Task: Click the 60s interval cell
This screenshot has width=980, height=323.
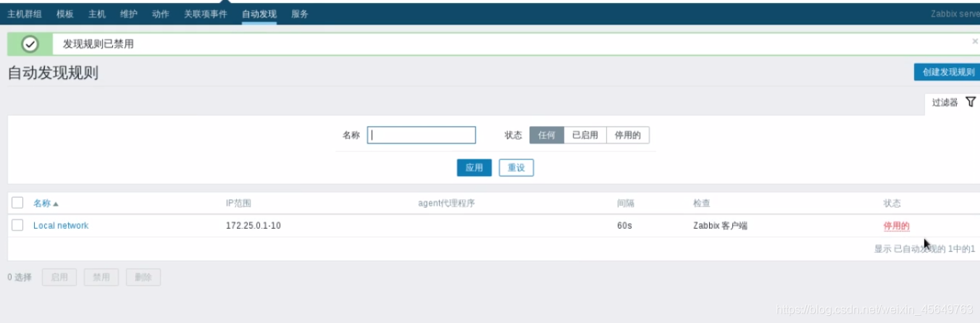Action: 624,226
